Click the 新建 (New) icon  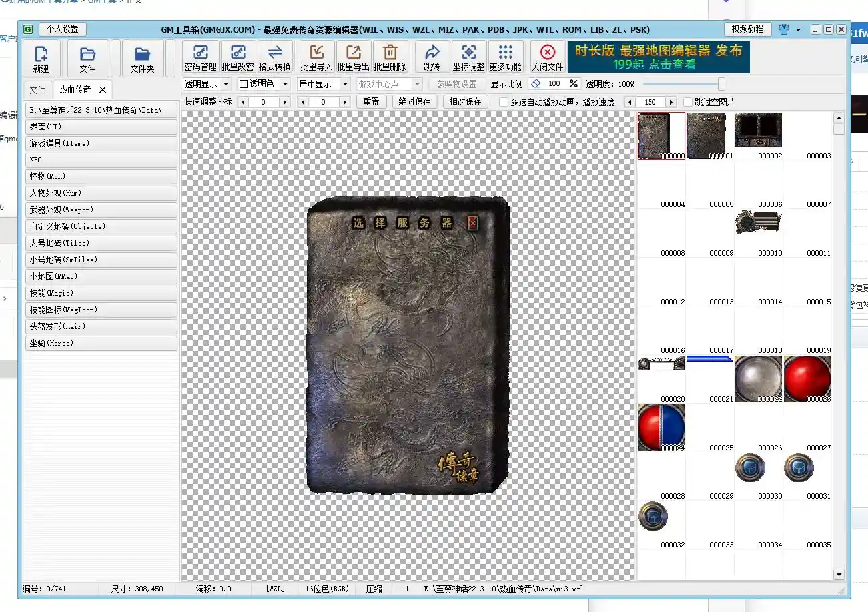(x=41, y=59)
